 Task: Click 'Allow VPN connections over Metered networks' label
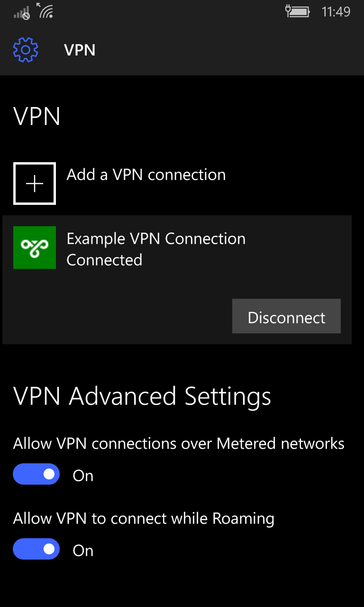click(x=179, y=444)
